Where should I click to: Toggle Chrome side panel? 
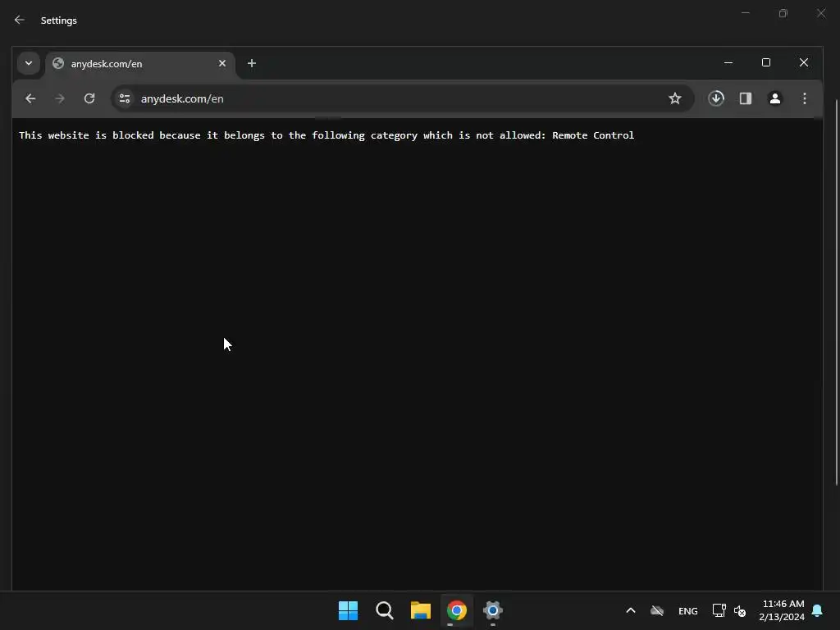click(x=746, y=98)
